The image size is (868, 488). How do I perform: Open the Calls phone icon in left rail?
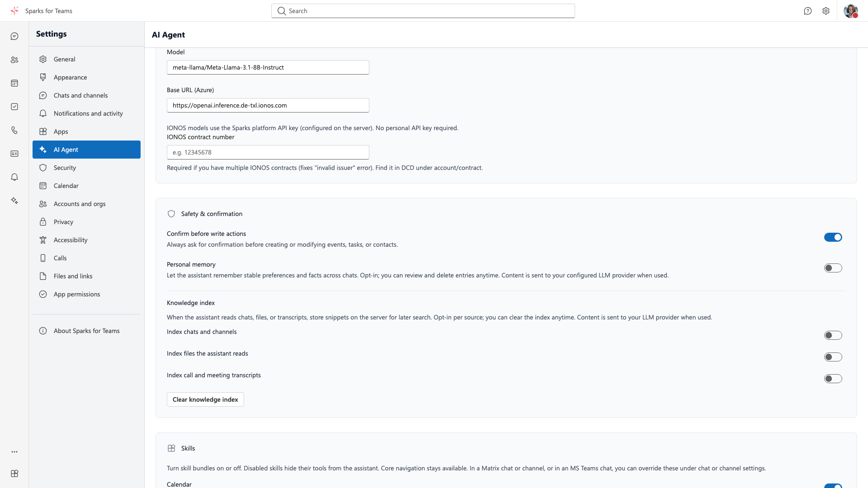click(x=14, y=130)
